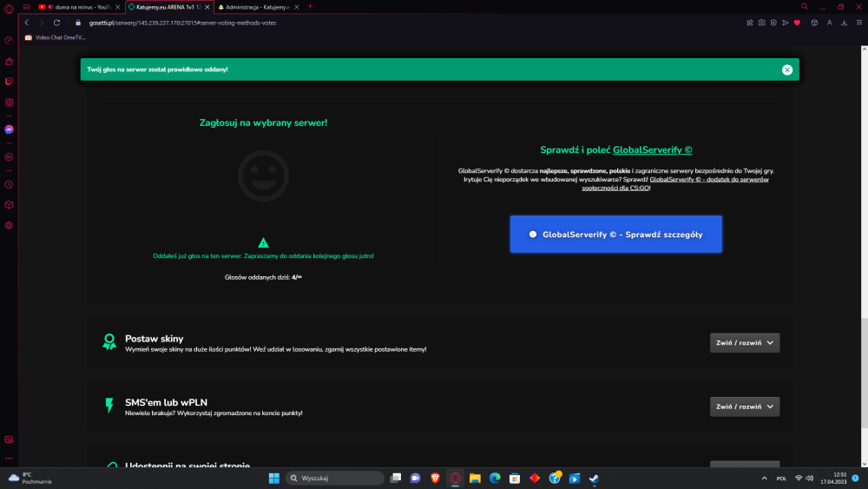
Task: Open Windows Start menu
Action: pyautogui.click(x=274, y=478)
